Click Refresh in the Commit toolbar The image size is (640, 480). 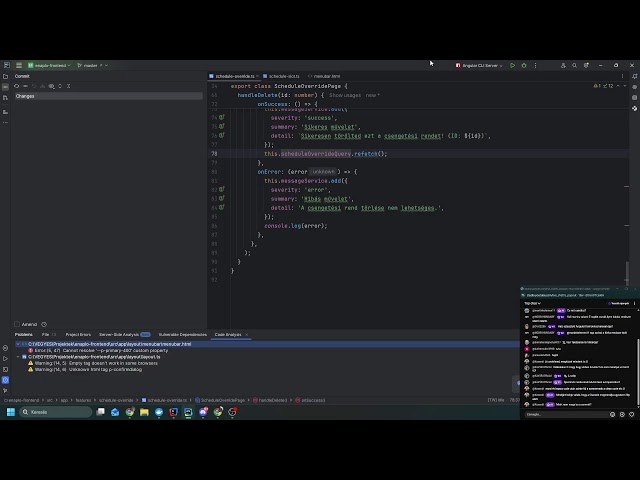point(17,86)
